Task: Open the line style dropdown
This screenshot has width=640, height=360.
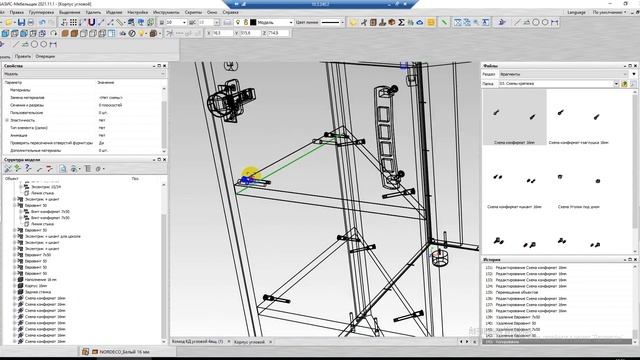Action: click(342, 22)
